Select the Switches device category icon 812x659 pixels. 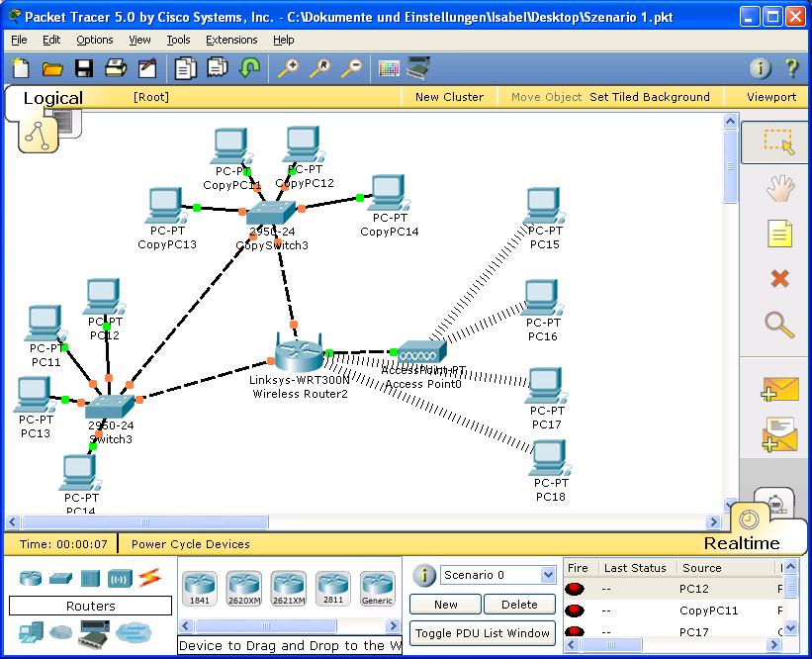coord(60,578)
